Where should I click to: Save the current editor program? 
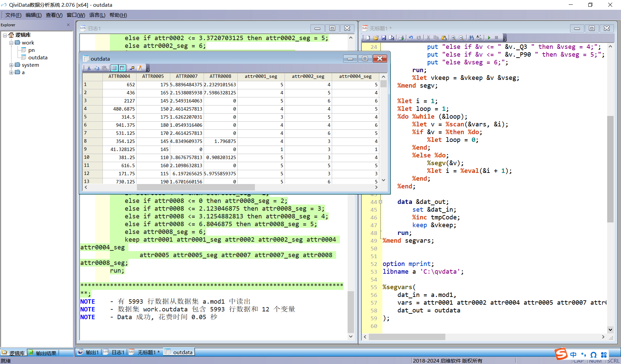tap(384, 38)
